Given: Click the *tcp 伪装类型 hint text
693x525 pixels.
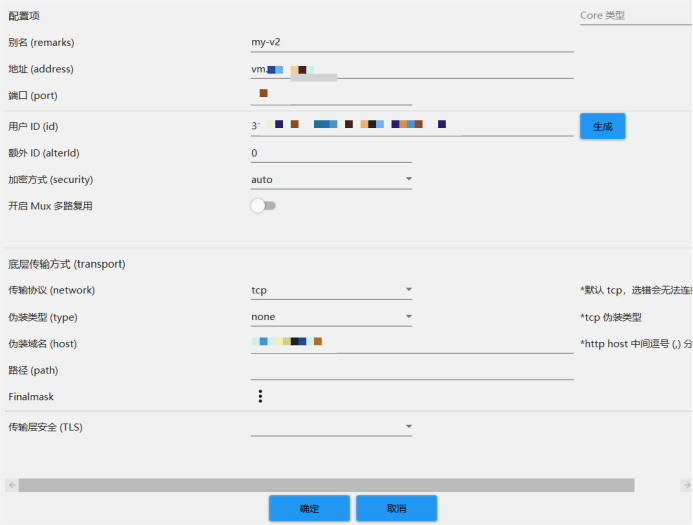Looking at the screenshot, I should pos(611,317).
